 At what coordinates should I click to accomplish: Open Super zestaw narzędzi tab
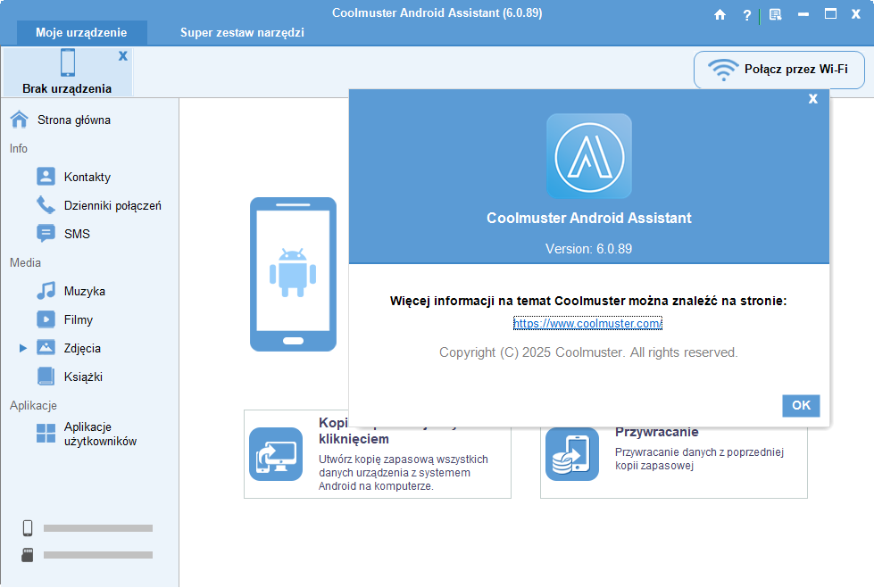tap(242, 32)
